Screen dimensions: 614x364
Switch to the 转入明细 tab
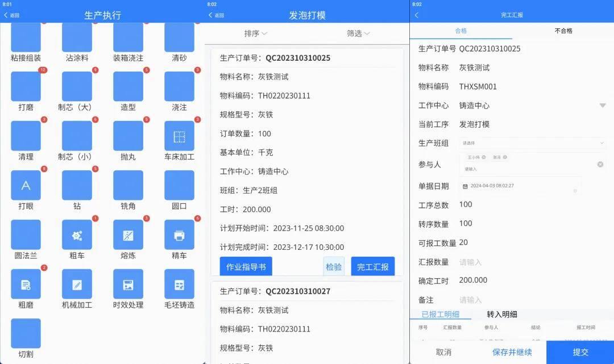coord(502,315)
